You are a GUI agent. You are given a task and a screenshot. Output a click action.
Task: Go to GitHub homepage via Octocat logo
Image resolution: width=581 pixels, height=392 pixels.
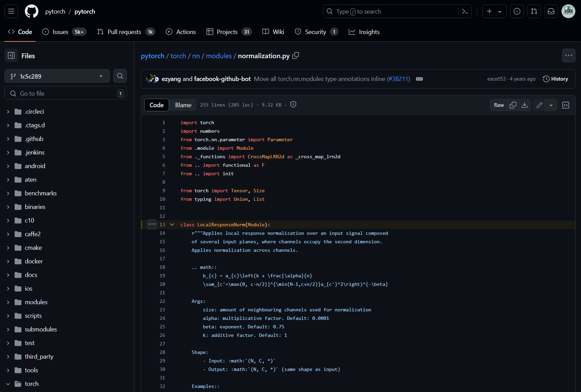[x=32, y=11]
